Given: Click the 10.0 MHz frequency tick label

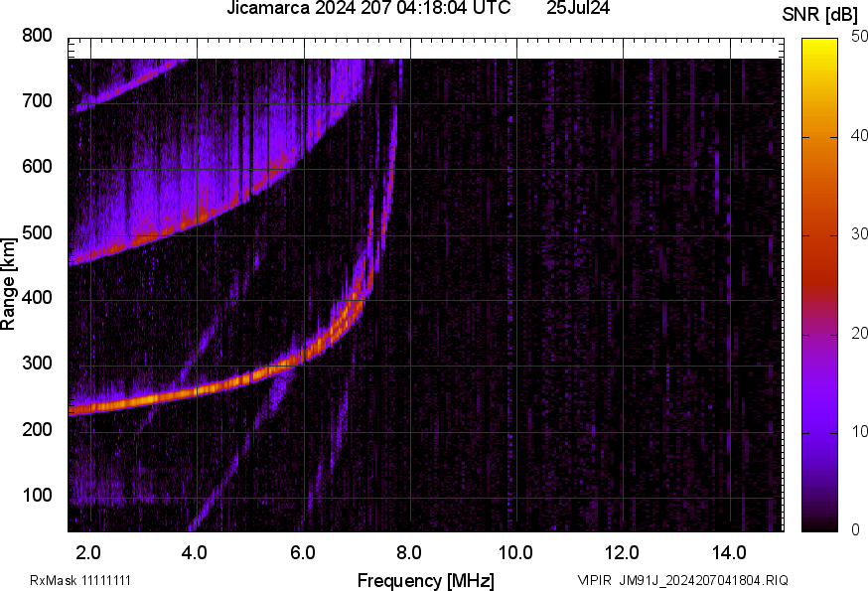Looking at the screenshot, I should tap(515, 553).
